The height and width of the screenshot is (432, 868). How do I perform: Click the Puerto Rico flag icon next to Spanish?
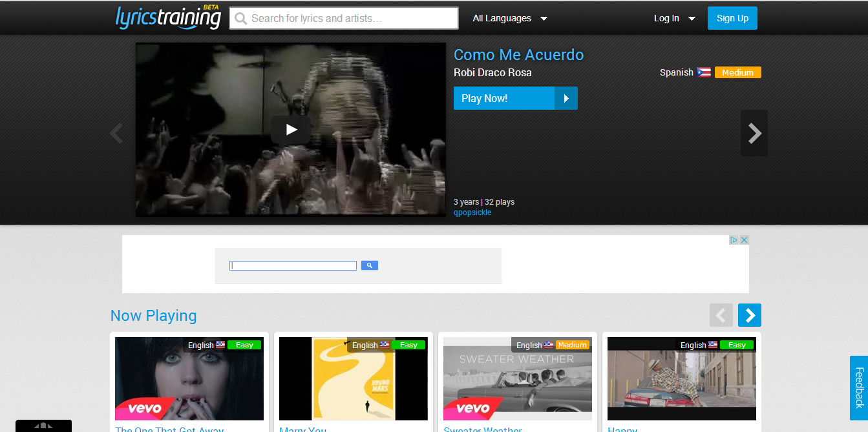[704, 72]
